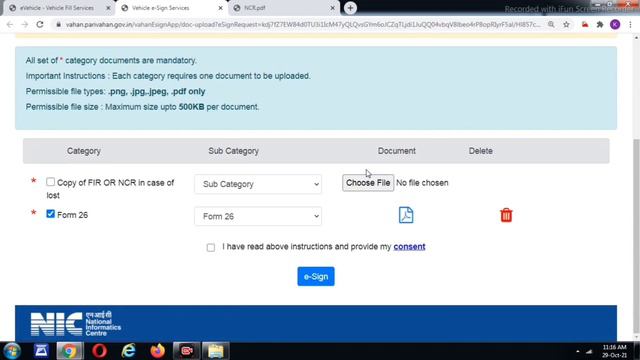Open the consent link
Screen dimensions: 640x360
pos(409,247)
